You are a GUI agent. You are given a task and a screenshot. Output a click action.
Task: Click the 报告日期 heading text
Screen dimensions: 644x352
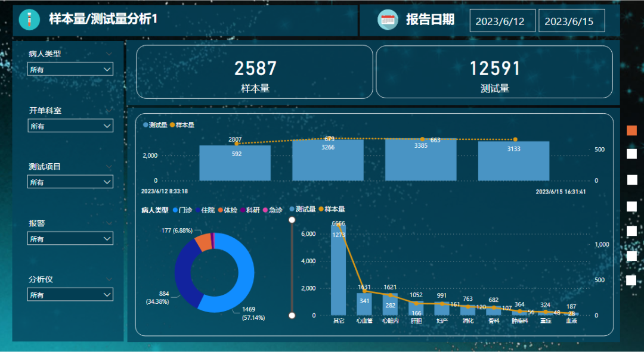pyautogui.click(x=430, y=19)
